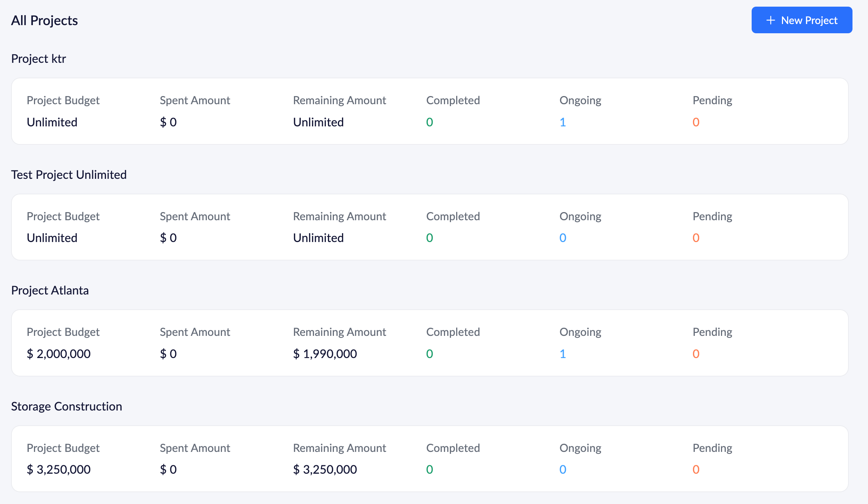Open the Project ktr heading
868x504 pixels.
click(x=38, y=59)
